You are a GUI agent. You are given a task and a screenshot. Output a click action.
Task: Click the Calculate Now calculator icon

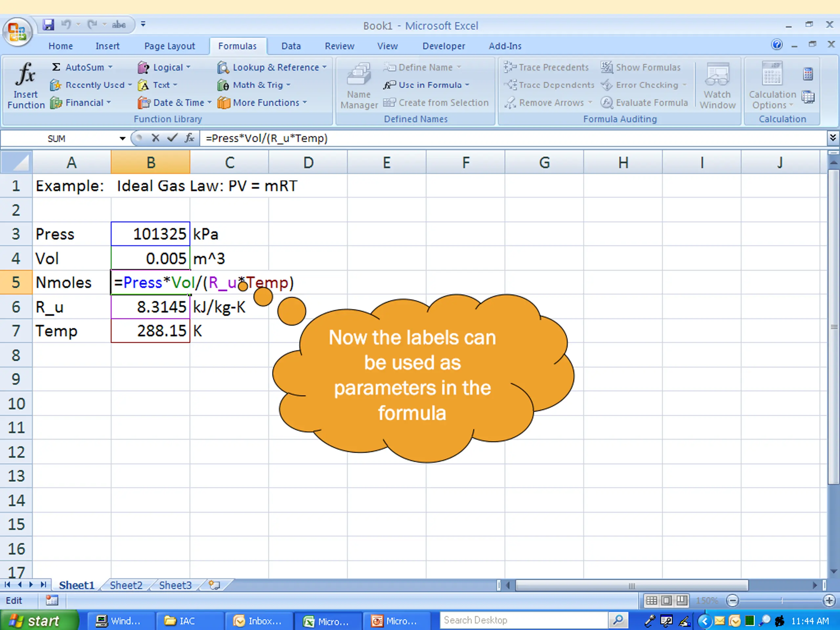pos(808,74)
